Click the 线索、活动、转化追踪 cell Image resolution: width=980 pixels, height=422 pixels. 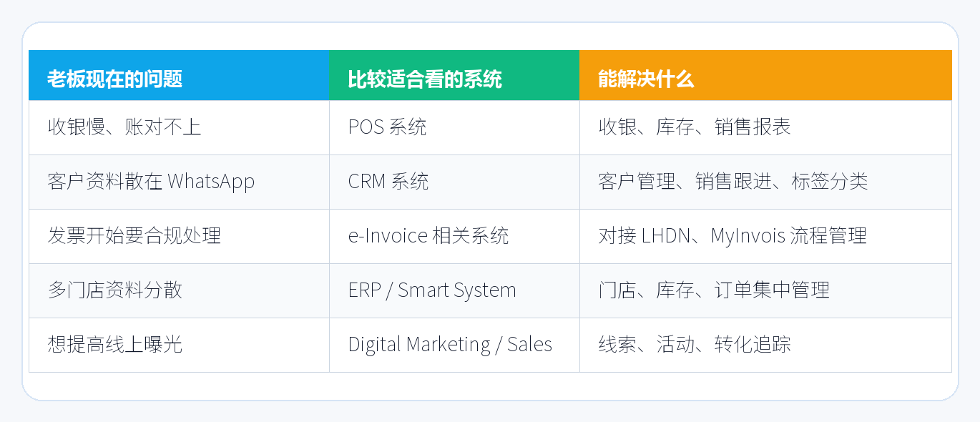pos(765,345)
